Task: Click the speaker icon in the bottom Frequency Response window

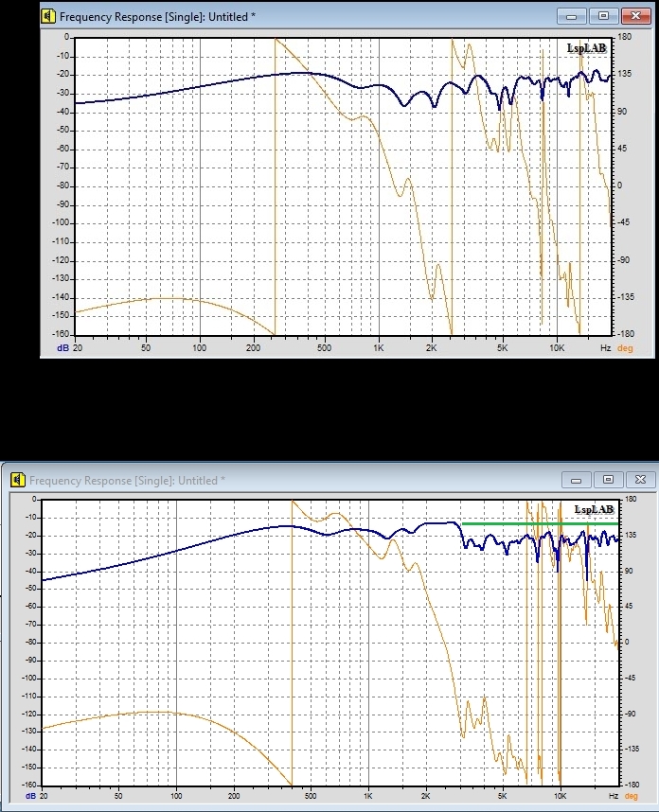Action: coord(18,480)
